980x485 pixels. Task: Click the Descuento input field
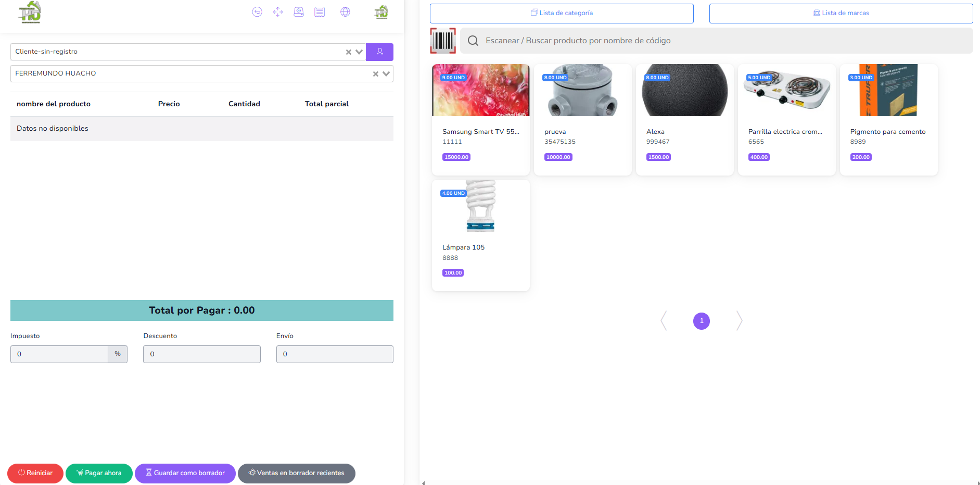tap(202, 354)
